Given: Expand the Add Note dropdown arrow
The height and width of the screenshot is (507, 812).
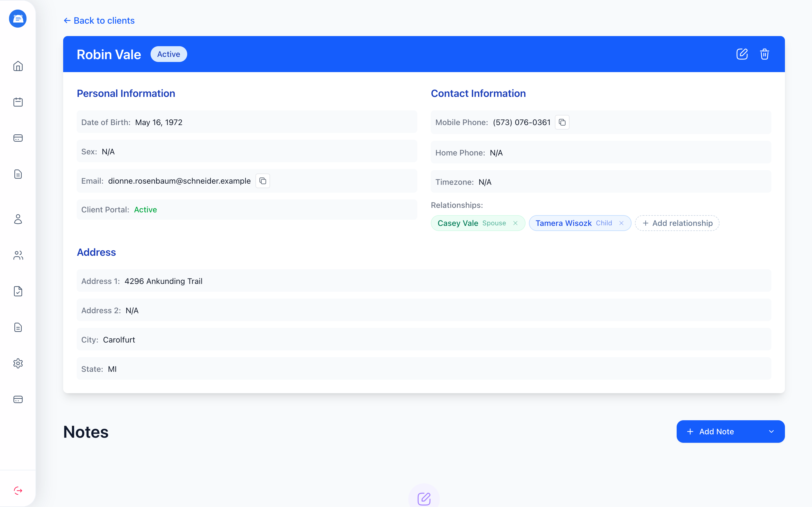Looking at the screenshot, I should (x=771, y=432).
